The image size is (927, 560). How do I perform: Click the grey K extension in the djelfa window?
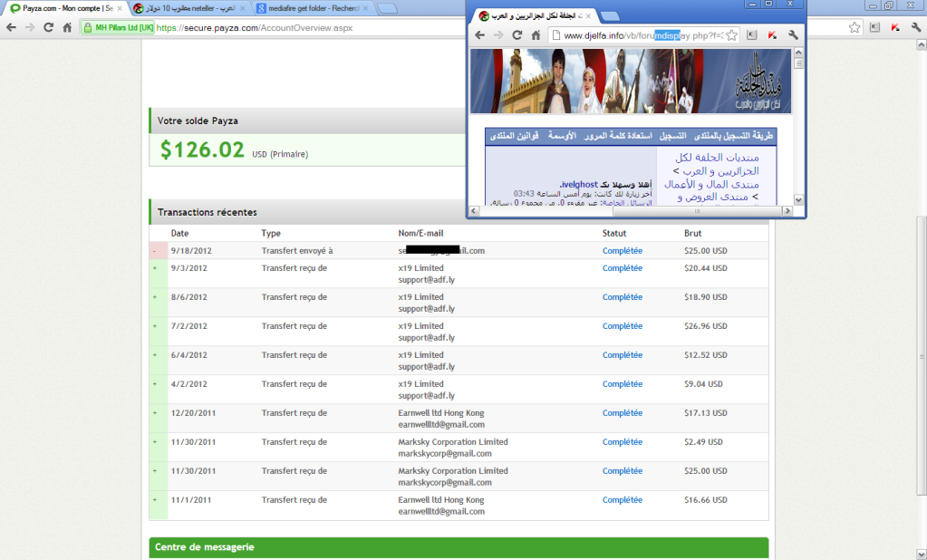[x=752, y=35]
